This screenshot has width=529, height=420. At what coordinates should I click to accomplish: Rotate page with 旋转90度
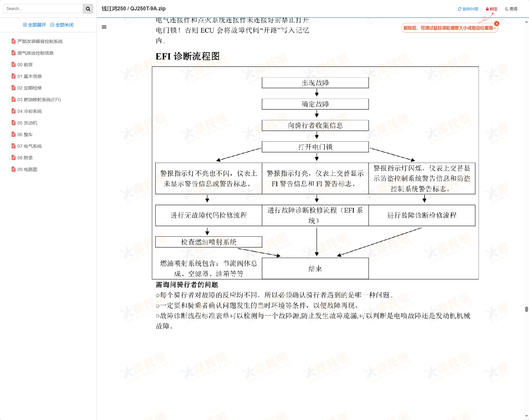point(468,9)
